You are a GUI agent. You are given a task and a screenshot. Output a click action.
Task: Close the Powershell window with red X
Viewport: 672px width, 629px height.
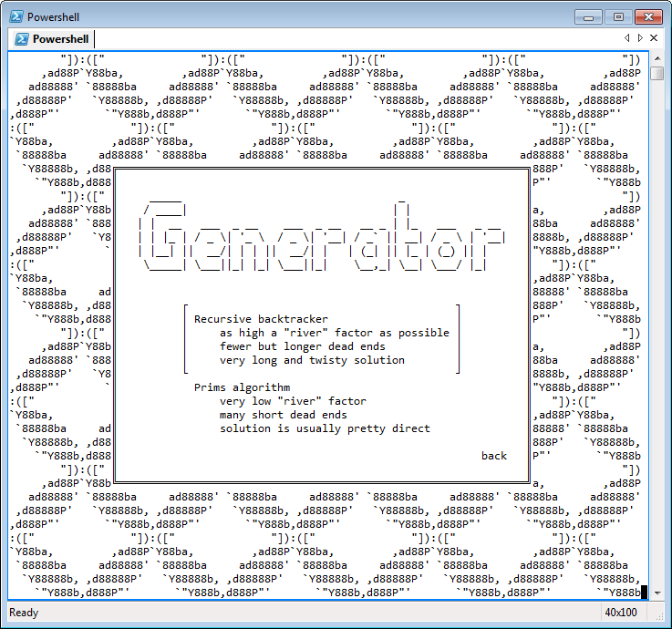pyautogui.click(x=648, y=16)
